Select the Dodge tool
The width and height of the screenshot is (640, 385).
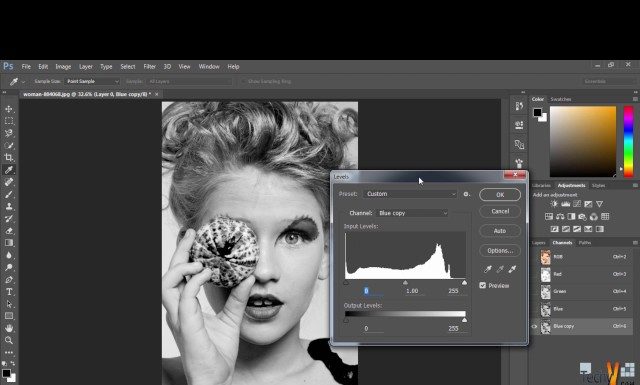tap(9, 267)
